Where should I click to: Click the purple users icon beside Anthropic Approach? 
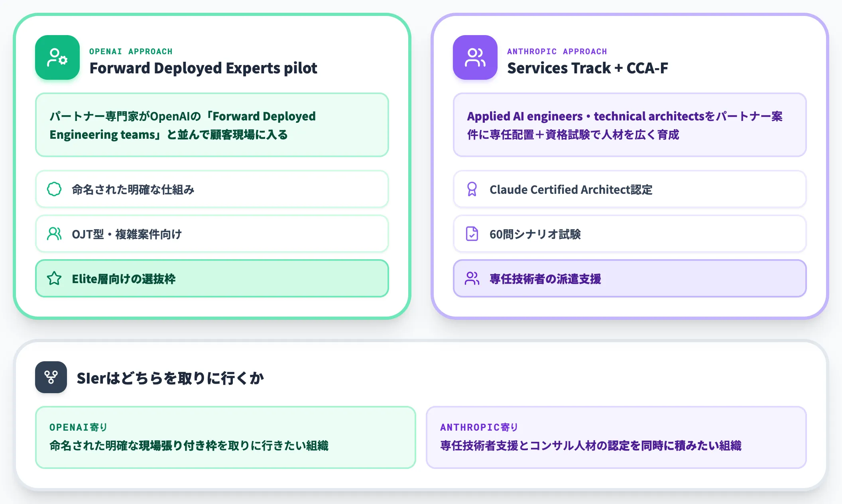[475, 57]
